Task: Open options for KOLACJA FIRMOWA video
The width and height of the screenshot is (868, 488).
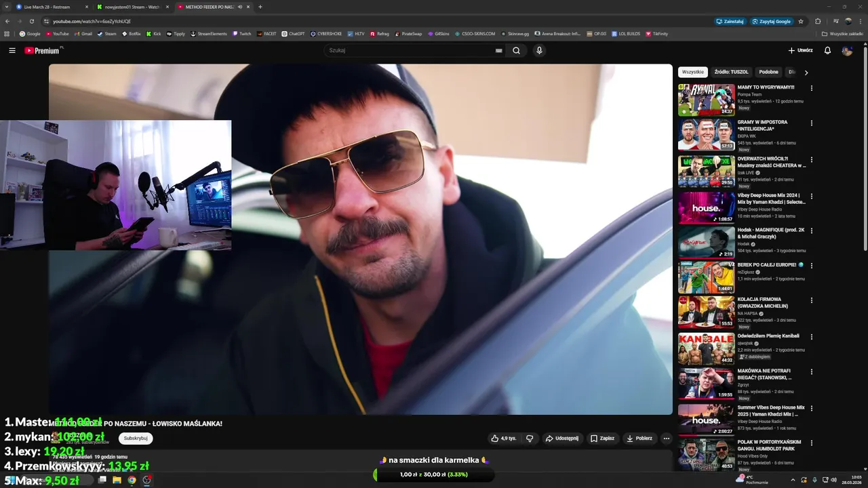Action: (811, 300)
